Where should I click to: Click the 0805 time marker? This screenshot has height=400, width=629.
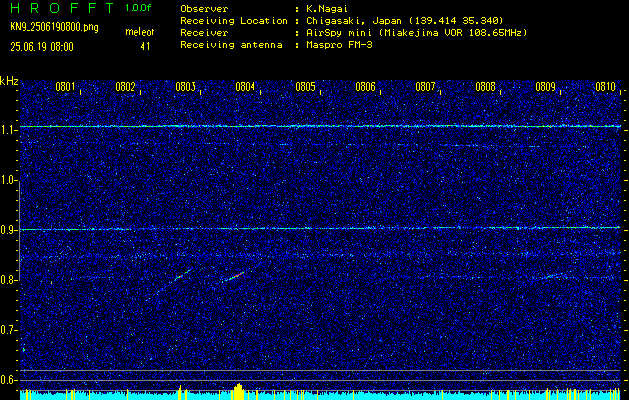(x=306, y=87)
